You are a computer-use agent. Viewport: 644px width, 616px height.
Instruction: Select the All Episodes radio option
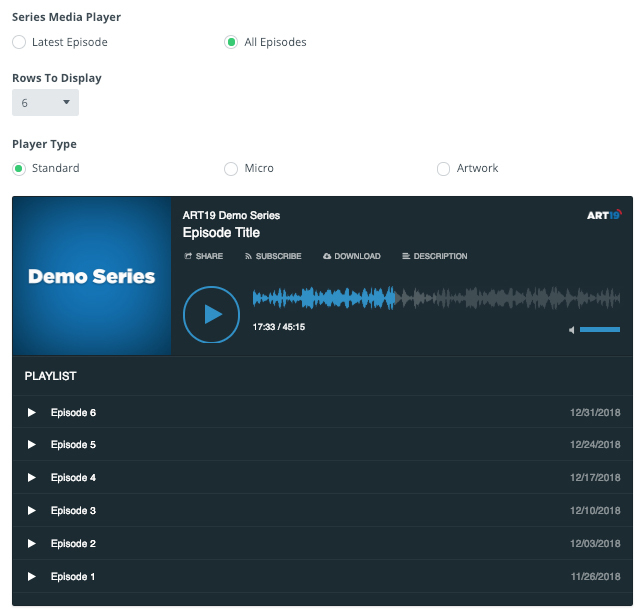pyautogui.click(x=231, y=42)
